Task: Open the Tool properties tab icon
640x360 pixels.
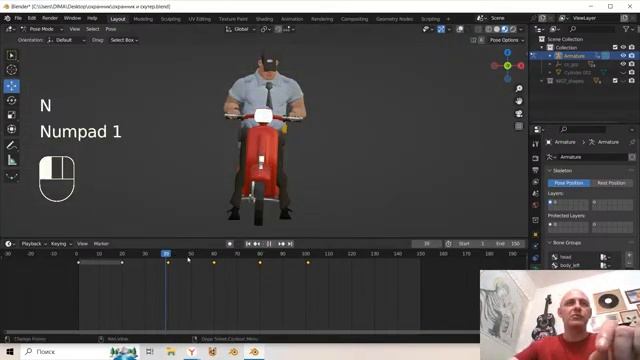Action: [536, 144]
